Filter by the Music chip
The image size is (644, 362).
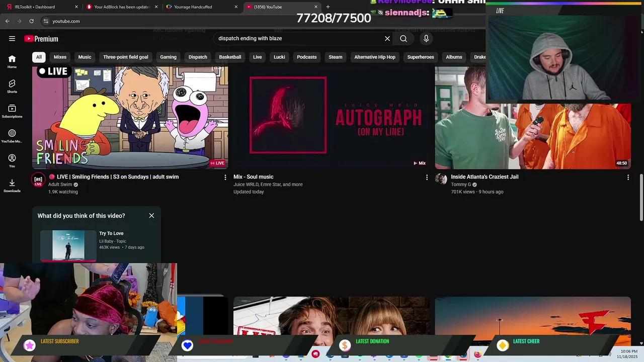tap(85, 57)
